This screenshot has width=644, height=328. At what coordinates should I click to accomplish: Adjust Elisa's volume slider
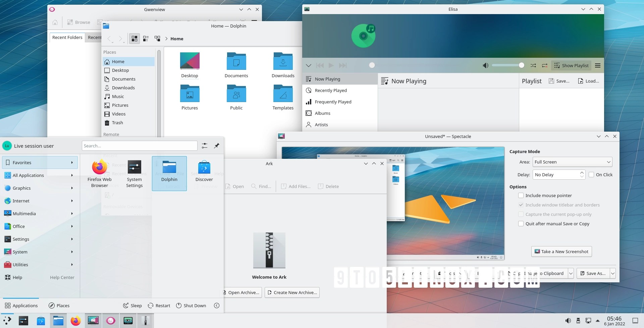point(508,65)
